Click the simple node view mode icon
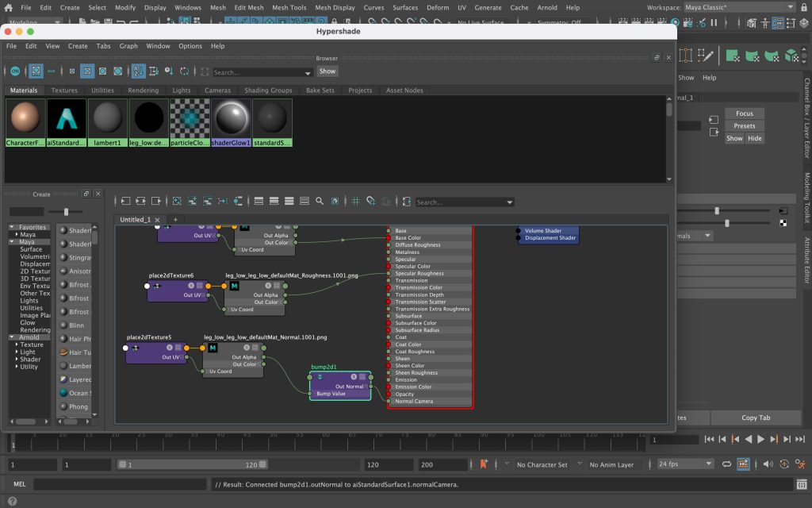The image size is (812, 508). 259,201
